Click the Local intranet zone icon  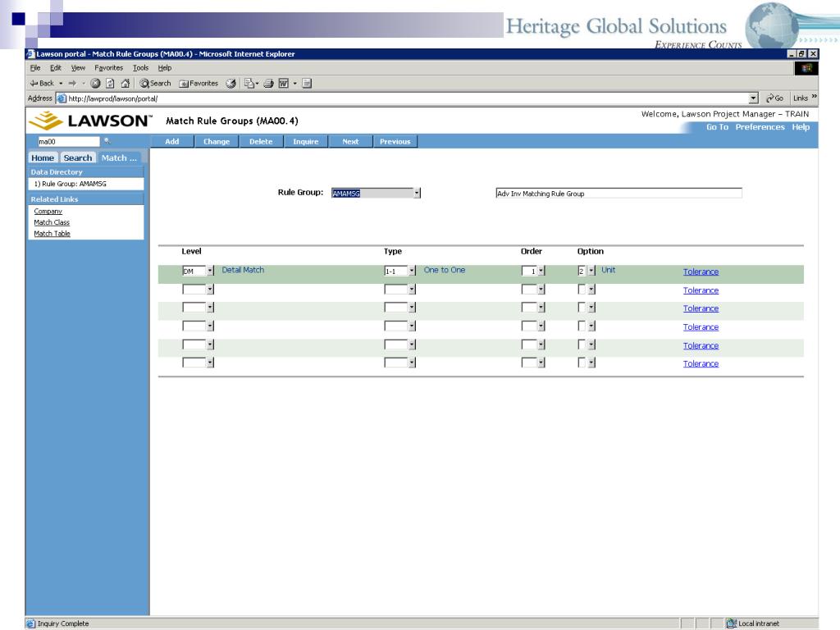click(x=732, y=623)
